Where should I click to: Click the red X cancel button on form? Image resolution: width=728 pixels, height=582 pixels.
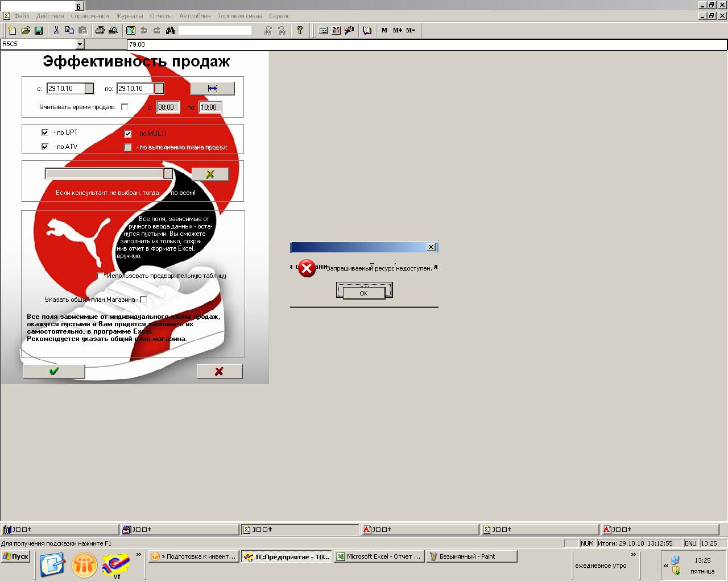coord(219,371)
